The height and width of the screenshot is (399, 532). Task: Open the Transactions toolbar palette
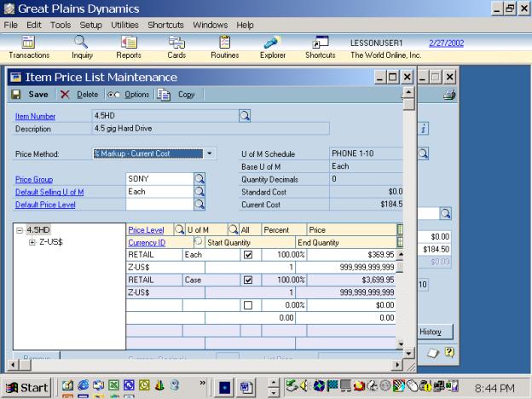point(29,48)
